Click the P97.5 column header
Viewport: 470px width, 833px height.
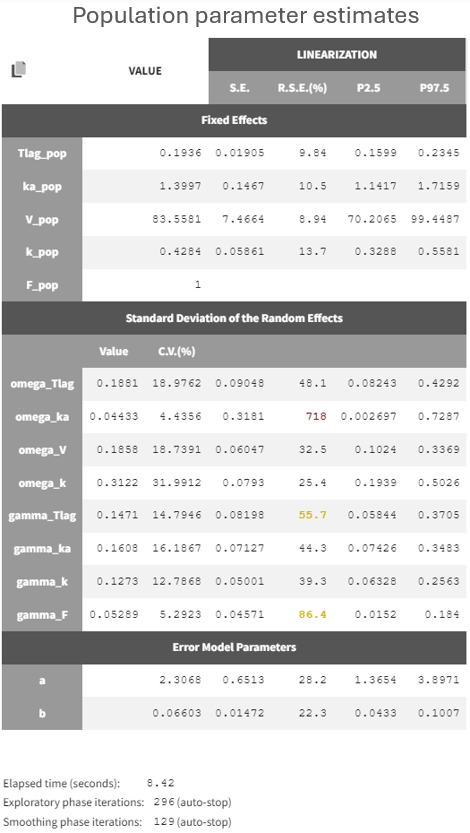pos(434,88)
